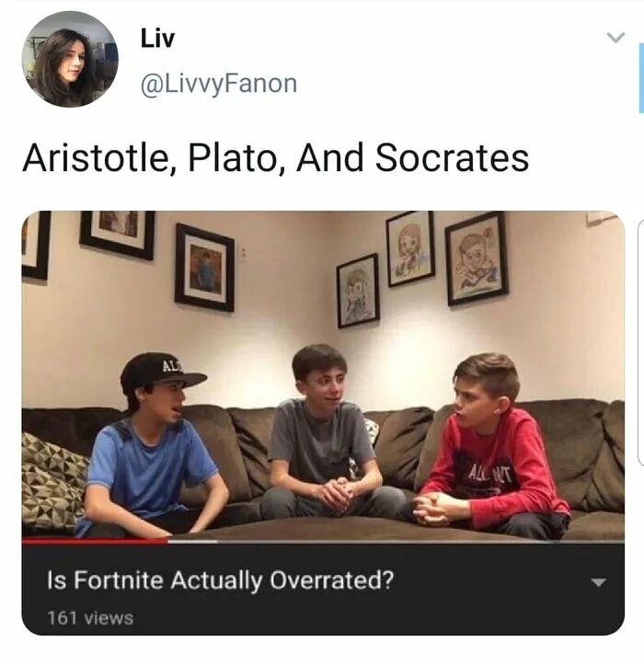Click the patterned pillow on the couch
Screen dimensions: 644x665
tap(53, 481)
